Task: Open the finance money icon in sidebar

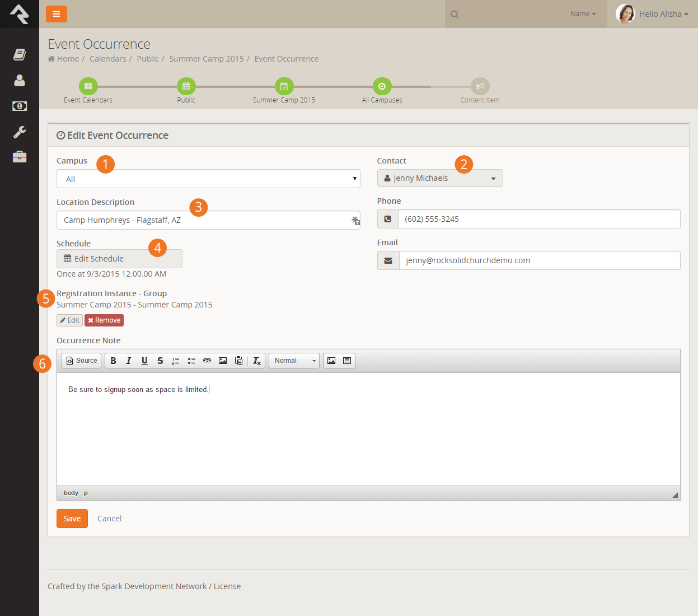Action: pos(20,106)
